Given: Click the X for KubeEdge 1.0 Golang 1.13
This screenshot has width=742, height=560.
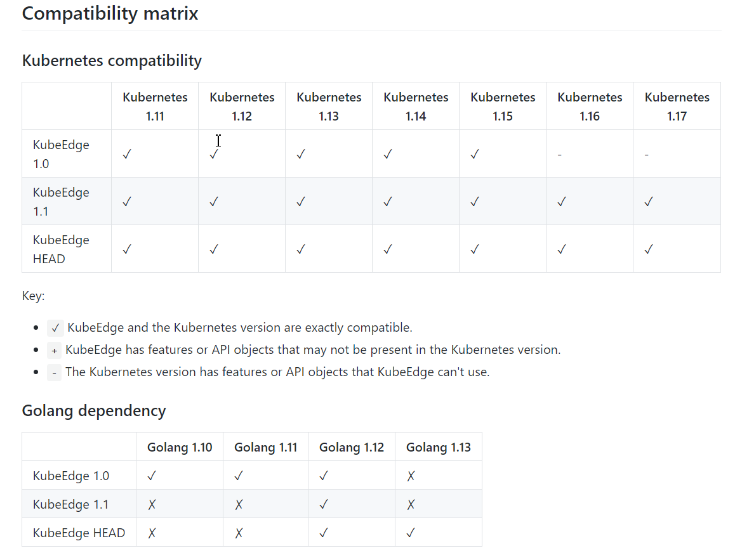Looking at the screenshot, I should click(411, 476).
